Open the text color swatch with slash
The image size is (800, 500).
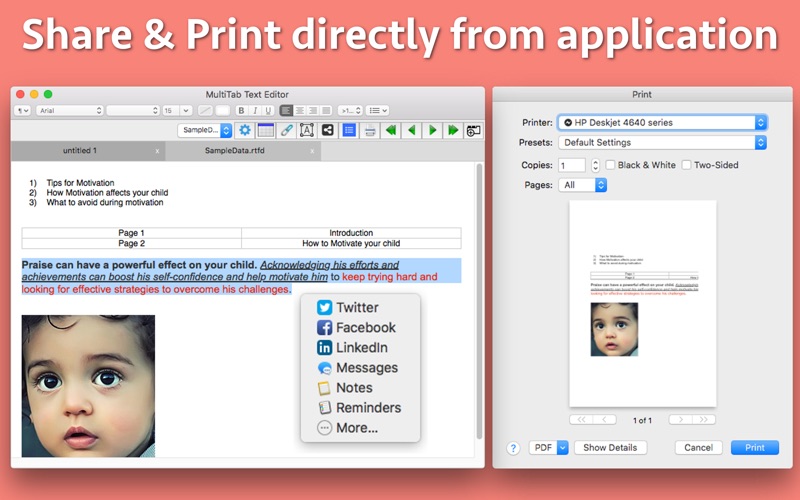point(205,110)
